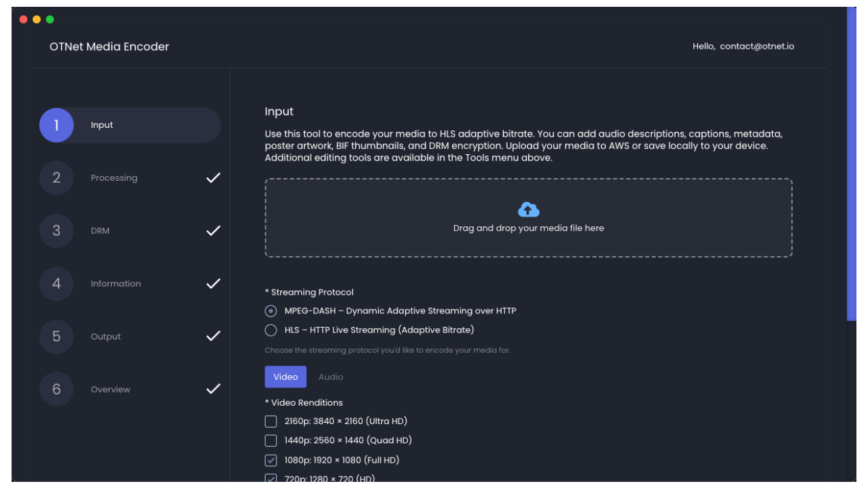This screenshot has height=488, width=868.
Task: Click the step 4 number circle
Action: pyautogui.click(x=56, y=283)
